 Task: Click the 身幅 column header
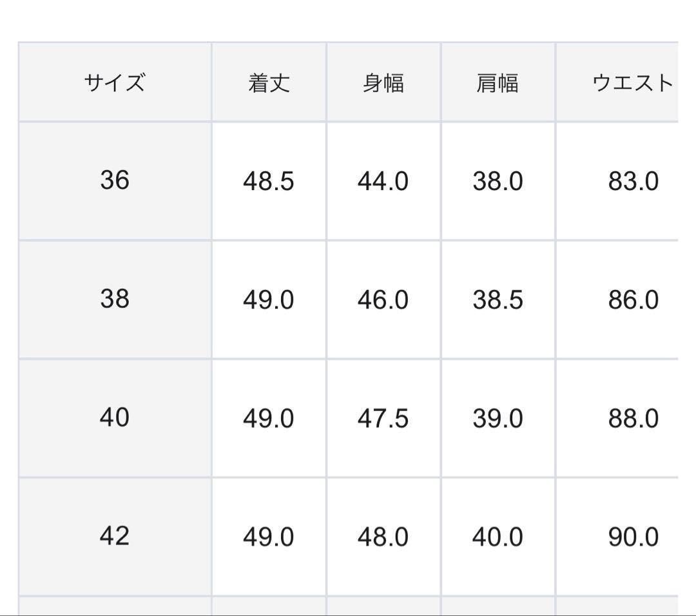[383, 83]
